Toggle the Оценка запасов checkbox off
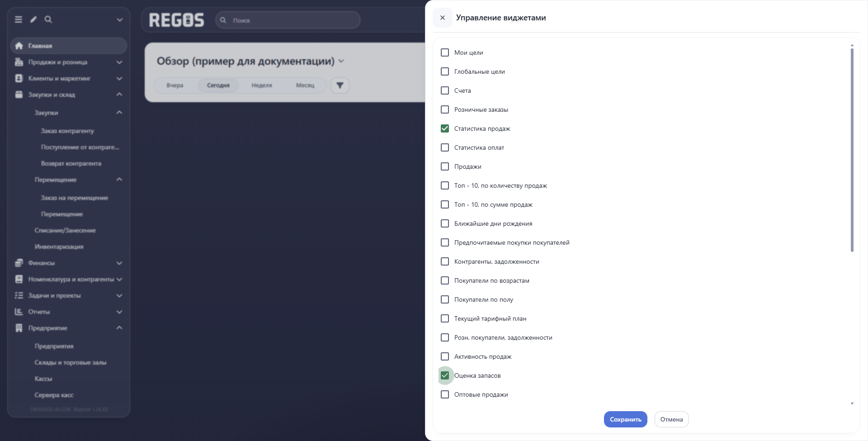This screenshot has height=441, width=868. 445,375
